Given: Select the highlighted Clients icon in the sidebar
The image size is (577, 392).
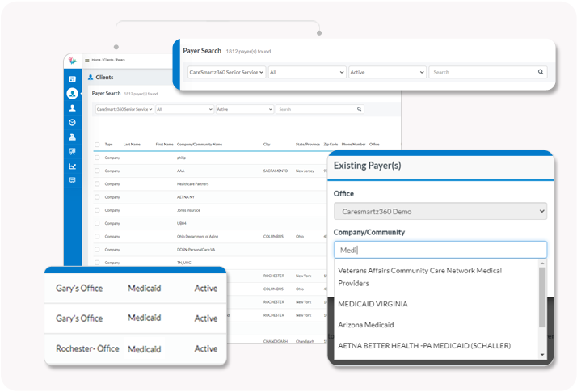Looking at the screenshot, I should click(x=73, y=94).
